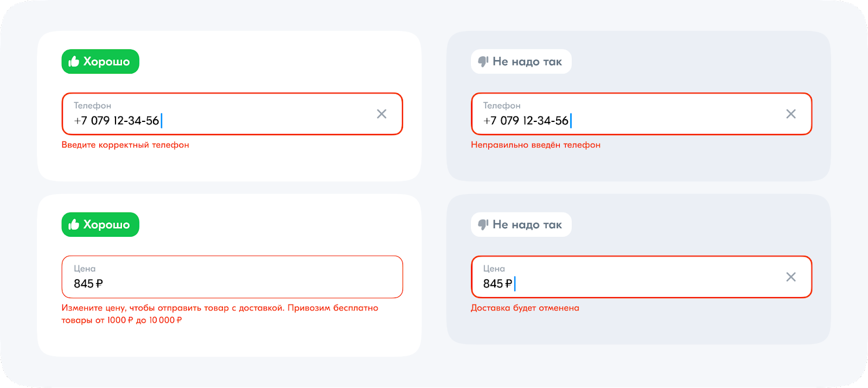
Task: Select the "Хорошо" badge label above the phone field
Action: tap(106, 62)
